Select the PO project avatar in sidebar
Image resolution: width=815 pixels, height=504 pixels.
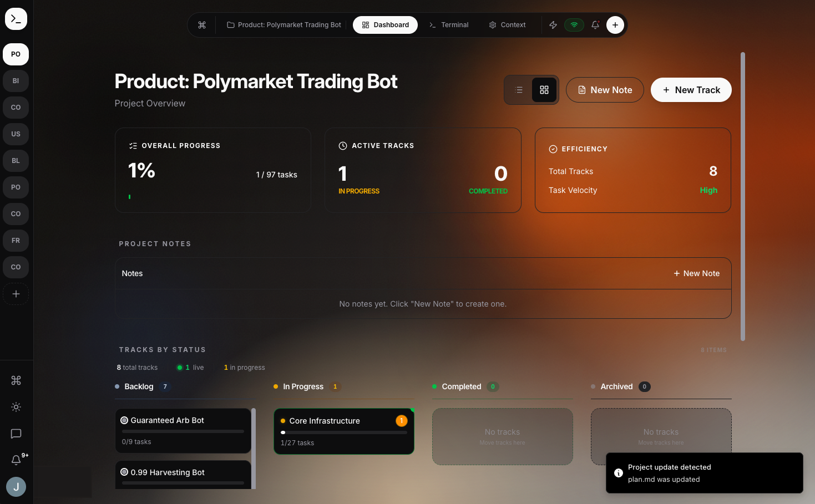[x=16, y=54]
